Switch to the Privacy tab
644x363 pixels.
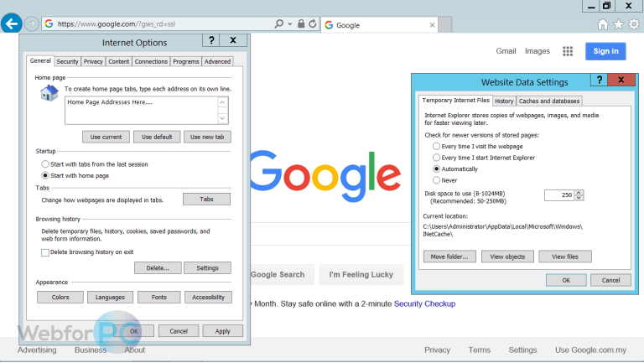(x=93, y=61)
